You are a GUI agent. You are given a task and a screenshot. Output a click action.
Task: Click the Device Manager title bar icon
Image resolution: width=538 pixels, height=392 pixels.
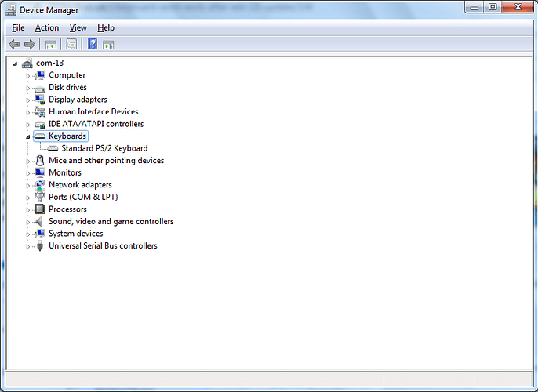(x=11, y=10)
